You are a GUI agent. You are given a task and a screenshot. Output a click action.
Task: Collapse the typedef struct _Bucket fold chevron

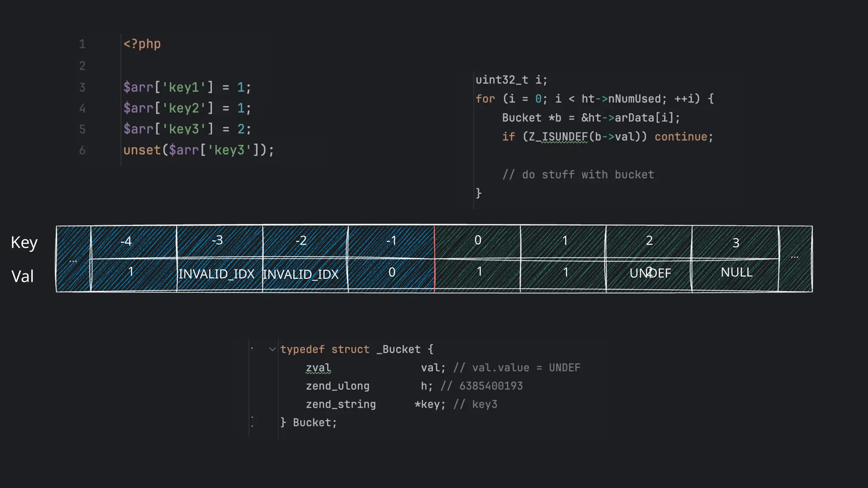click(x=273, y=349)
